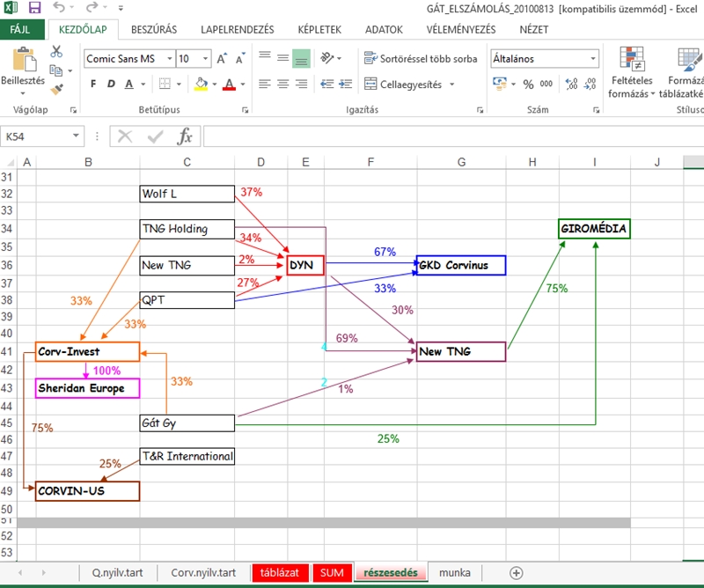Toggle wrap text (Sortöréssel több sorba)
The width and height of the screenshot is (704, 588).
point(421,58)
